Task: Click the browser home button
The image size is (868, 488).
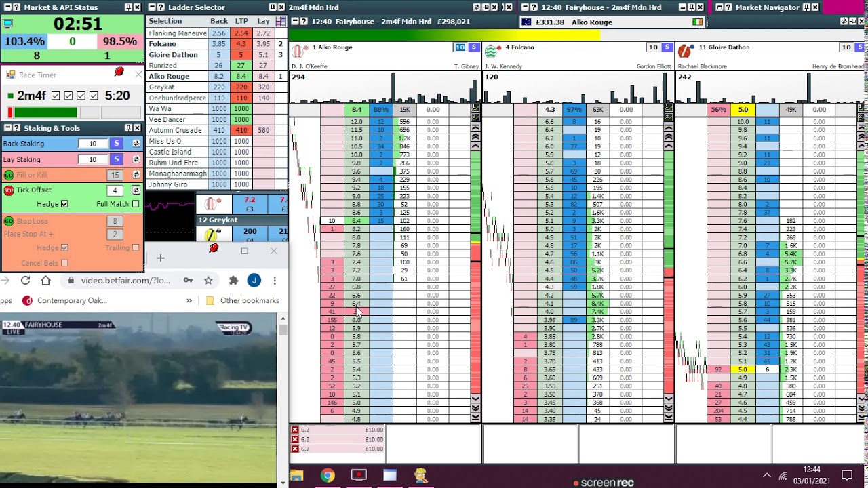Action: (45, 280)
